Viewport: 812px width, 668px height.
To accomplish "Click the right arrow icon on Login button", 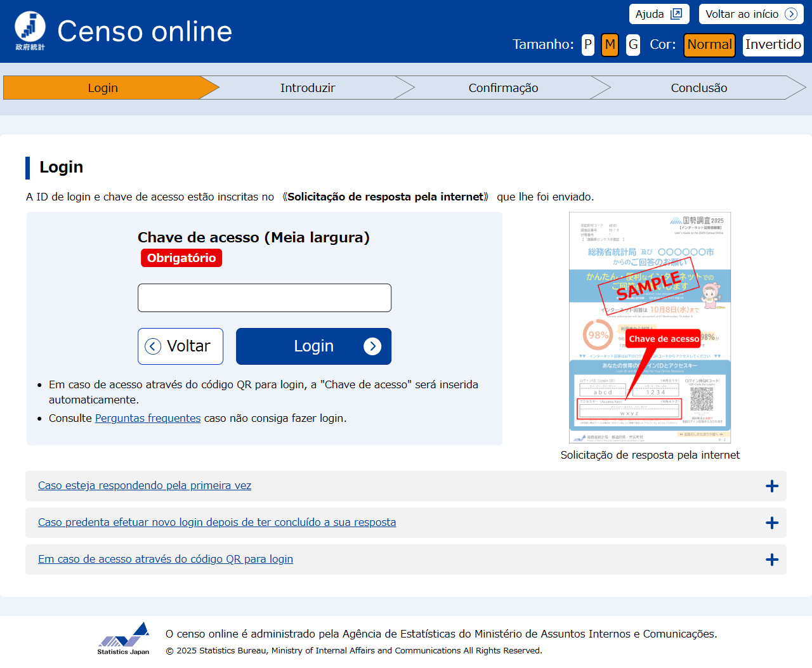I will point(372,346).
